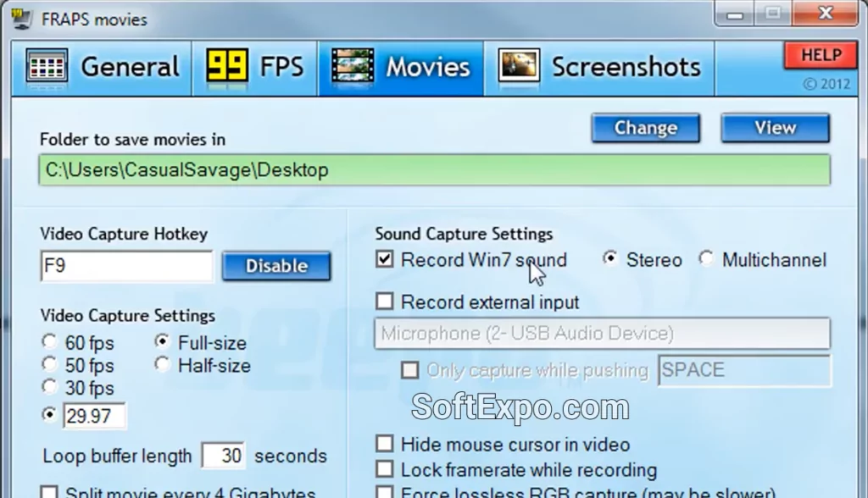Click the View button to open movies folder
Screen dimensions: 868x498
tap(774, 128)
